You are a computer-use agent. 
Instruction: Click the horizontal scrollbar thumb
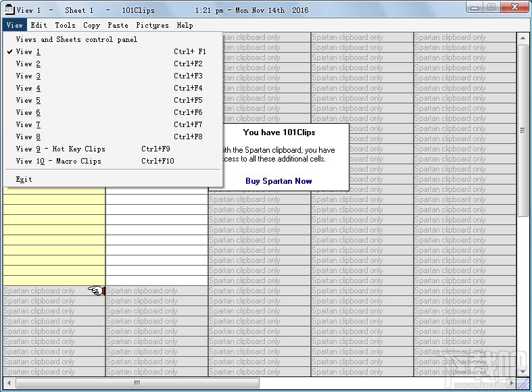pyautogui.click(x=137, y=383)
